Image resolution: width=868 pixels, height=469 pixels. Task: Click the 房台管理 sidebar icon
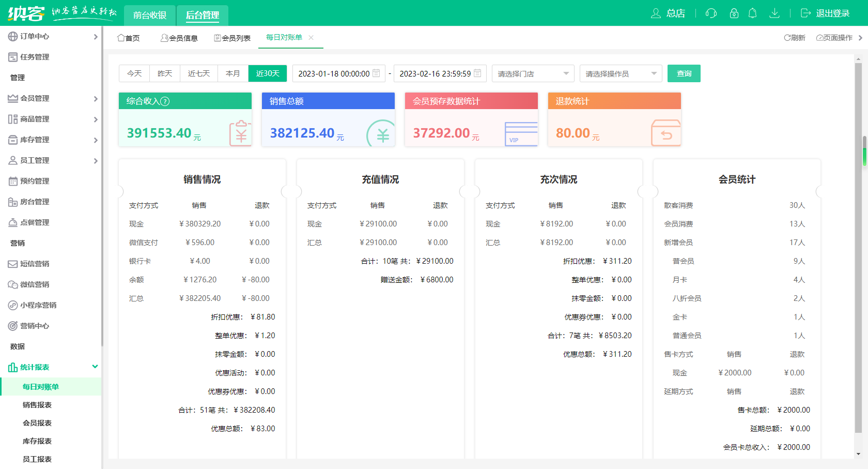(x=13, y=202)
